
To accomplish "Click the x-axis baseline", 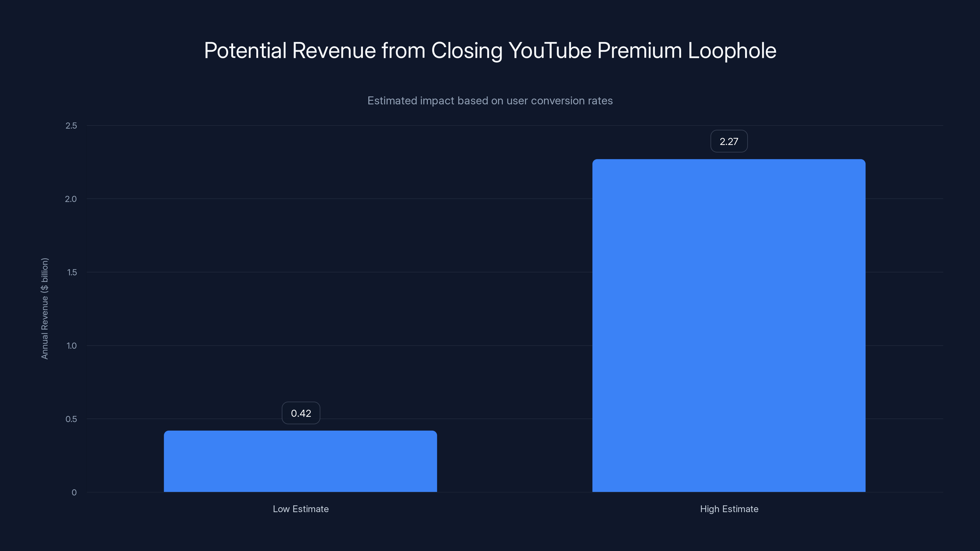I will (x=495, y=493).
